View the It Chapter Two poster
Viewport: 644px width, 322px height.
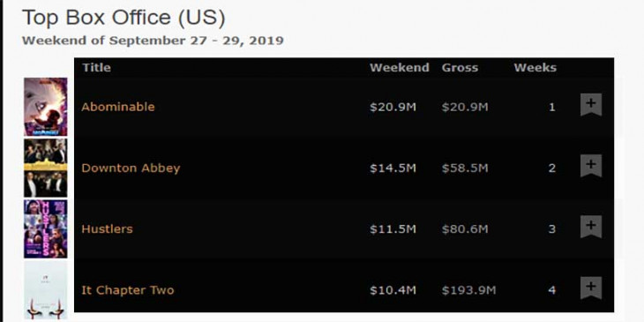pyautogui.click(x=46, y=290)
